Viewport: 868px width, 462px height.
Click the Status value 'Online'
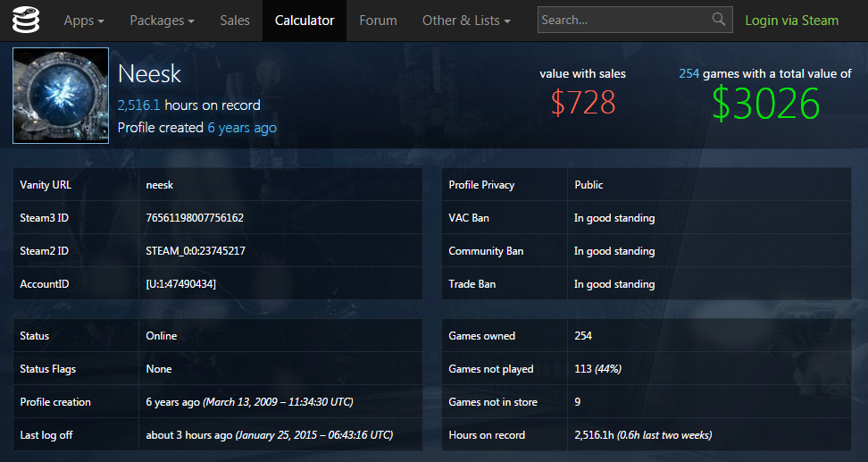tap(161, 336)
